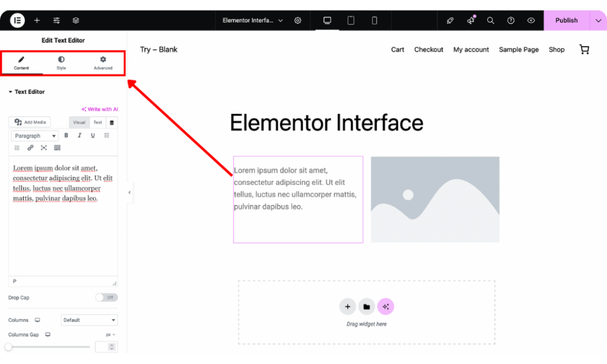Switch to tablet preview mode

351,21
